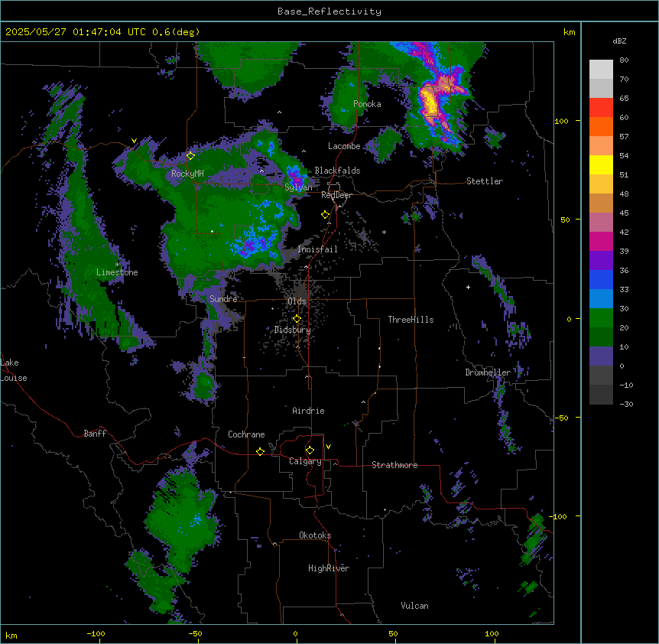659x644 pixels.
Task: Click the ThreeHills label
Action: [411, 320]
